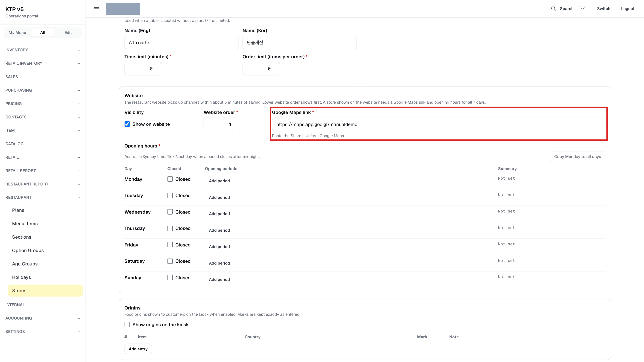Mark Tuesday as Closed

(170, 196)
